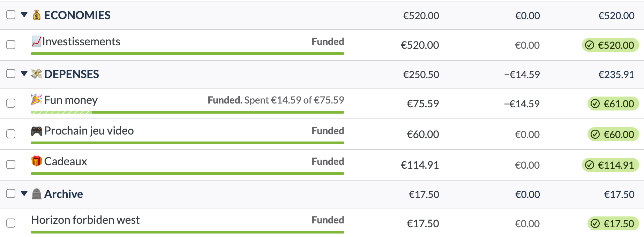
Task: Select the Prochain jeu video category name
Action: (x=89, y=131)
